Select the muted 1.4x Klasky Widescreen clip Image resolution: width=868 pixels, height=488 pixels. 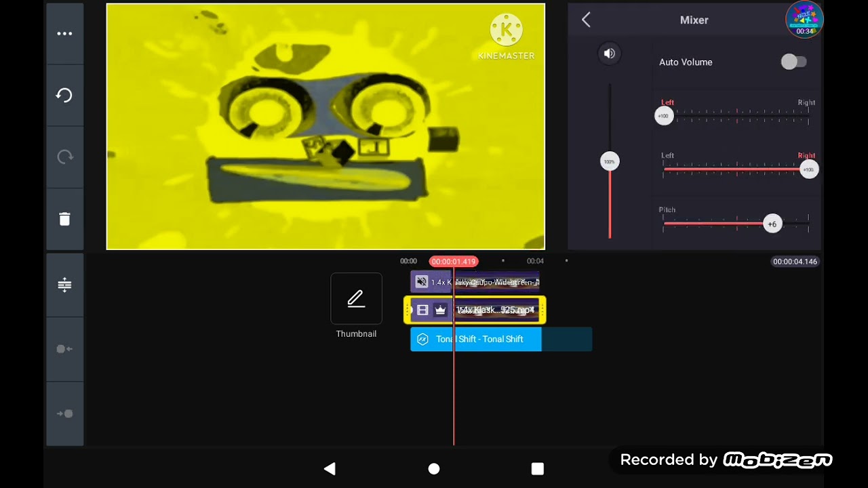click(x=475, y=282)
